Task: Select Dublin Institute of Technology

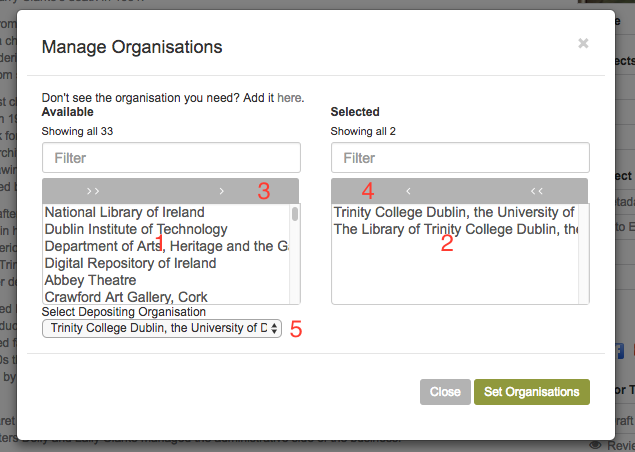Action: click(x=166, y=229)
